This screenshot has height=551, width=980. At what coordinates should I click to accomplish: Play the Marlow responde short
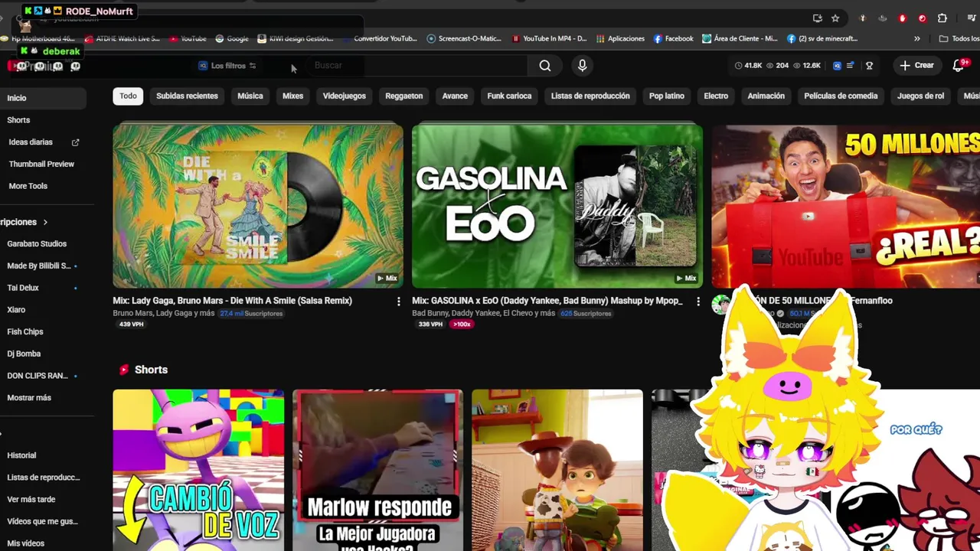[x=377, y=470]
